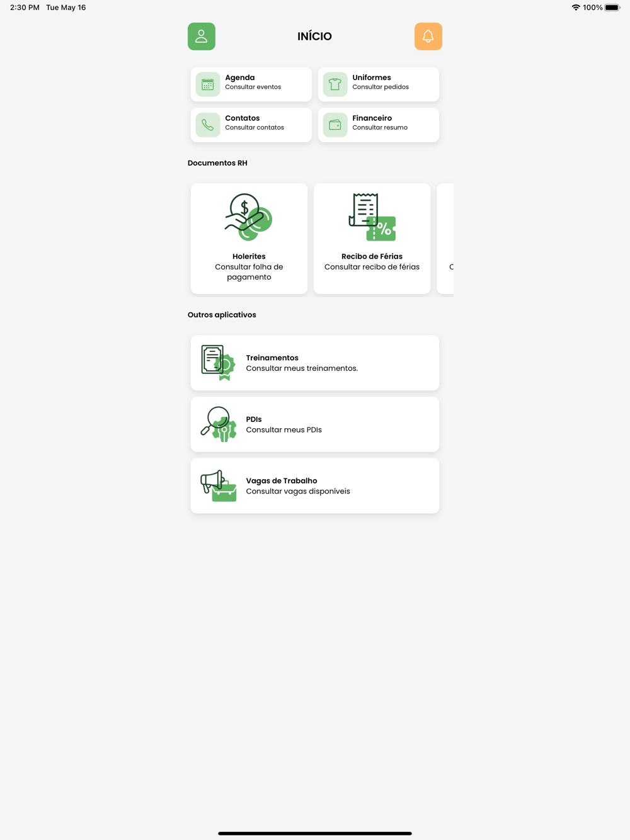
Task: Open Agenda Consultar eventos card
Action: pos(251,84)
